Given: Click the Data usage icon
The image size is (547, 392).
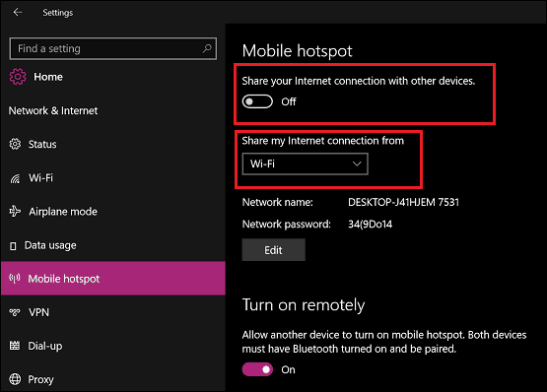Looking at the screenshot, I should pos(13,246).
